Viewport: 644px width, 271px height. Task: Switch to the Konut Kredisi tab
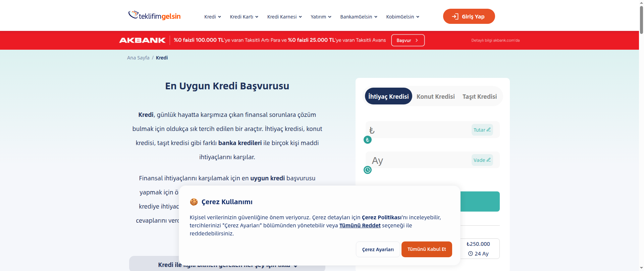click(436, 96)
